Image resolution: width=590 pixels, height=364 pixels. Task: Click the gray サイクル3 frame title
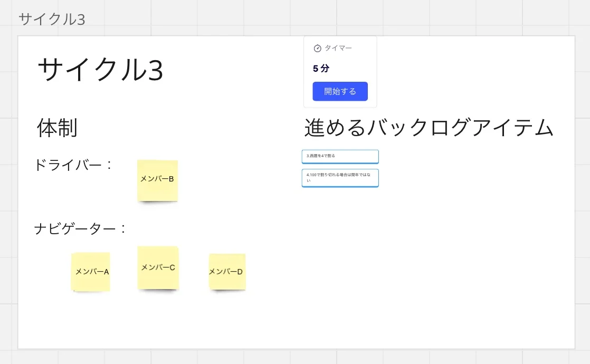52,19
